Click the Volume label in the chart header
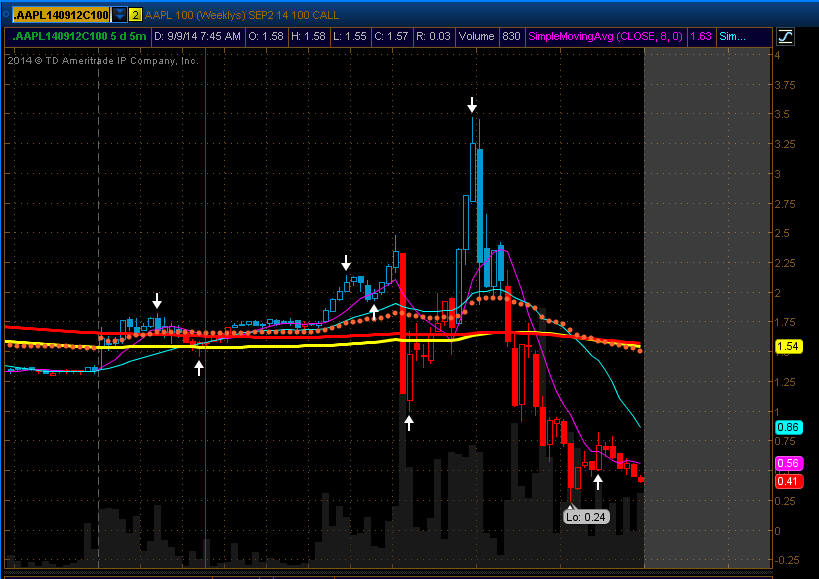819x579 pixels. point(476,36)
